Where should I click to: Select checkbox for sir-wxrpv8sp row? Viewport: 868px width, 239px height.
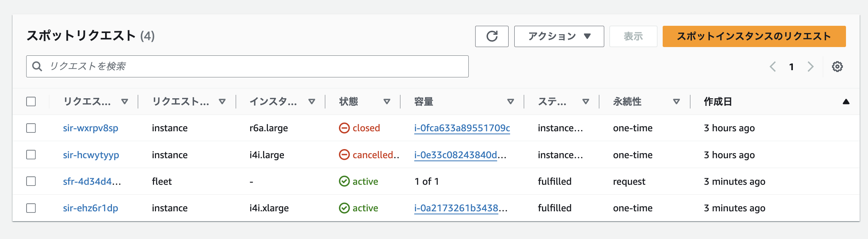click(31, 128)
